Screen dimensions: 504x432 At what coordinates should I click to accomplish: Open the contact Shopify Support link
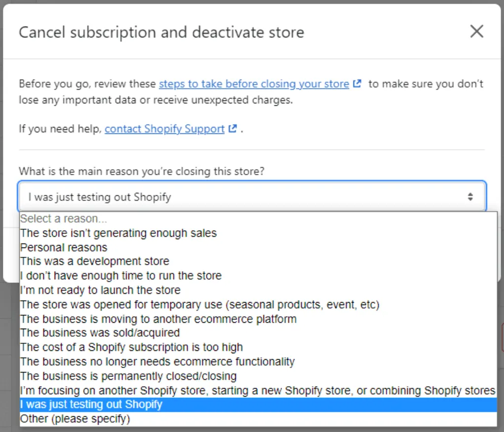pos(164,129)
